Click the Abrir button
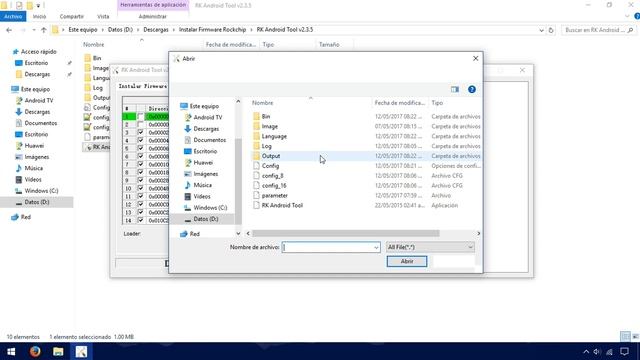Screen dimensions: 640x360 coord(407,261)
